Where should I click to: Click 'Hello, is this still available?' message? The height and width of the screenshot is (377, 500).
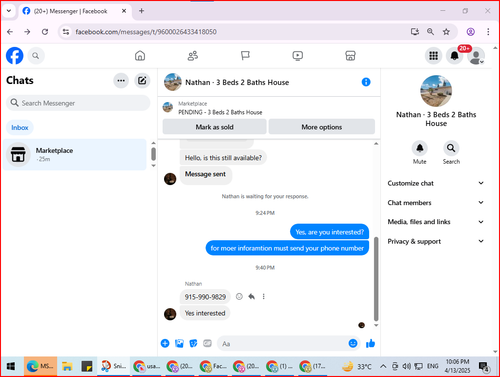coord(223,158)
